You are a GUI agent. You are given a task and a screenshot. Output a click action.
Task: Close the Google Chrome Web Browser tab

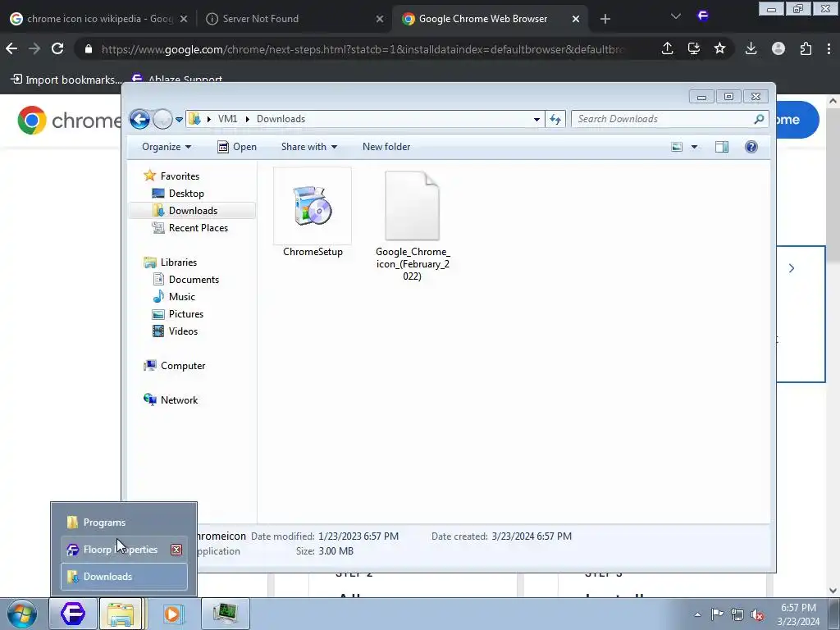click(575, 19)
